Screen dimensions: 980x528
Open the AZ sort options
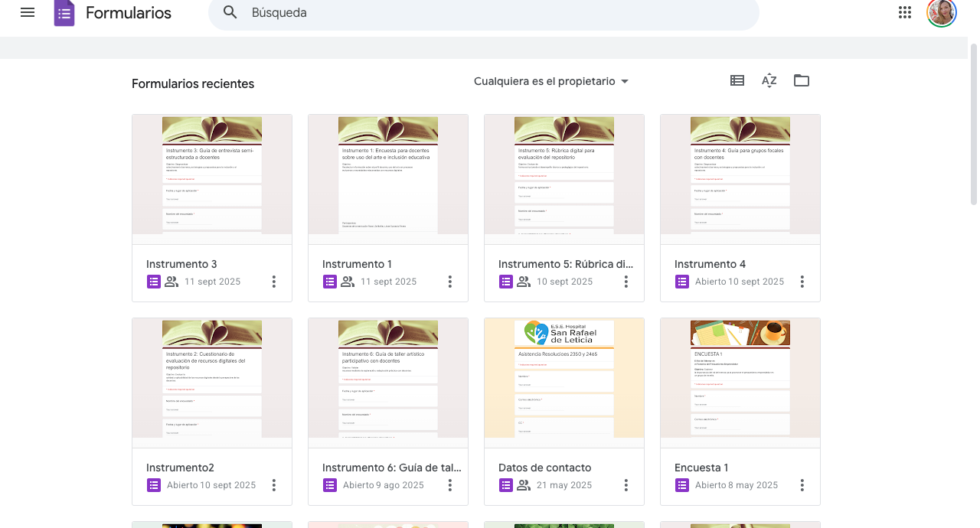769,80
